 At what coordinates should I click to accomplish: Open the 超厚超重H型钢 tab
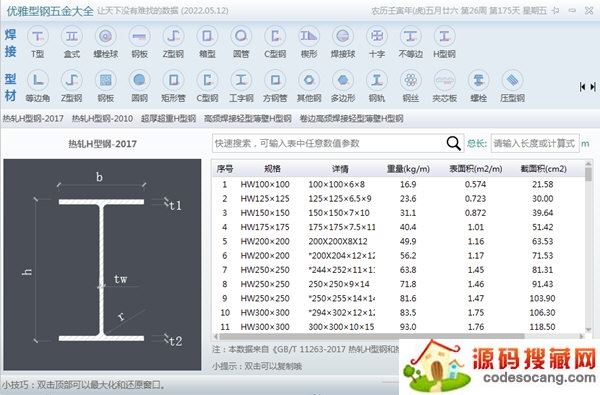[x=168, y=119]
